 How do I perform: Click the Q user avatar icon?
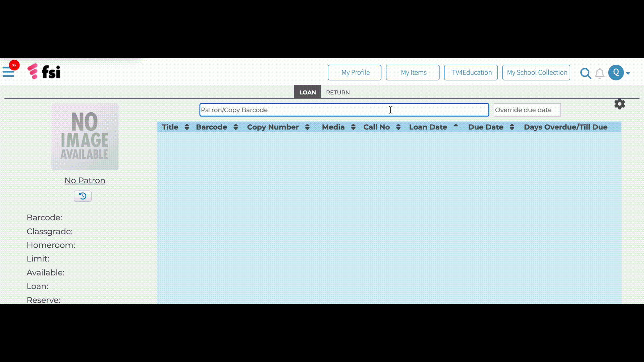(616, 72)
